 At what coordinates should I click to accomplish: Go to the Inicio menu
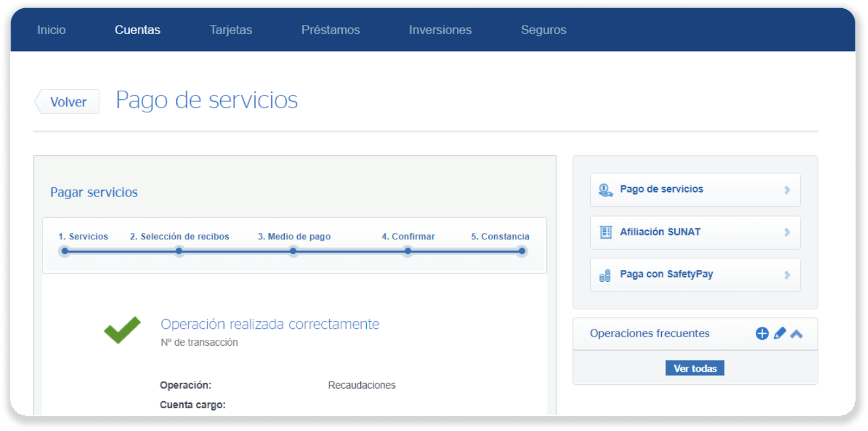52,30
